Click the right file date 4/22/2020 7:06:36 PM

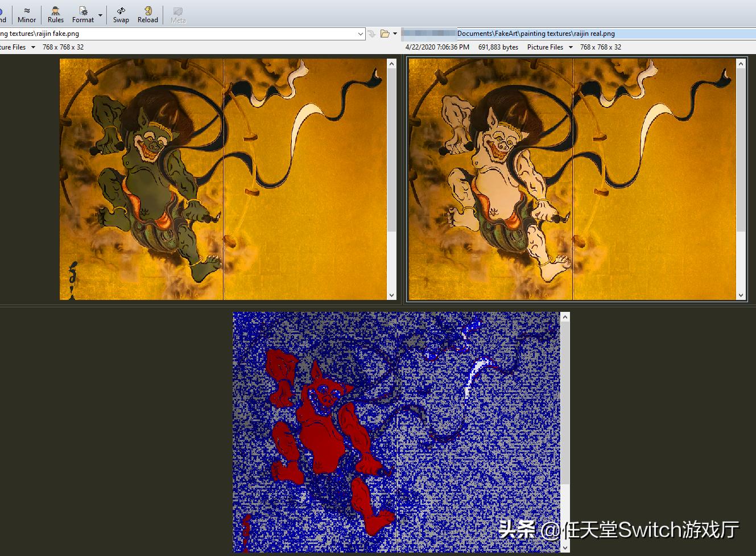[437, 47]
